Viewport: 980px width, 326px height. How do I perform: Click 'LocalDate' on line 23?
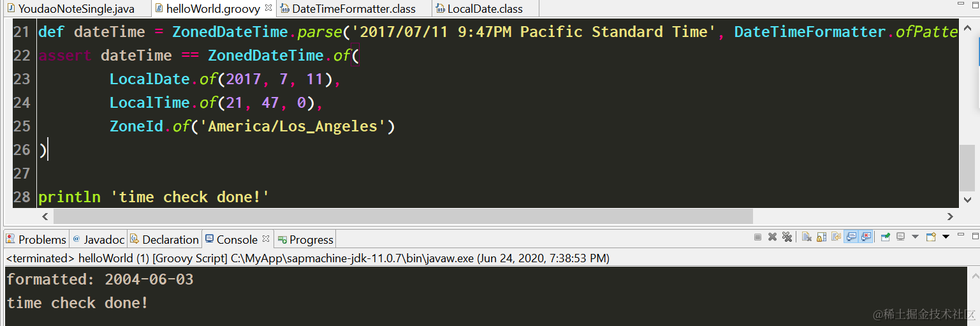click(150, 79)
